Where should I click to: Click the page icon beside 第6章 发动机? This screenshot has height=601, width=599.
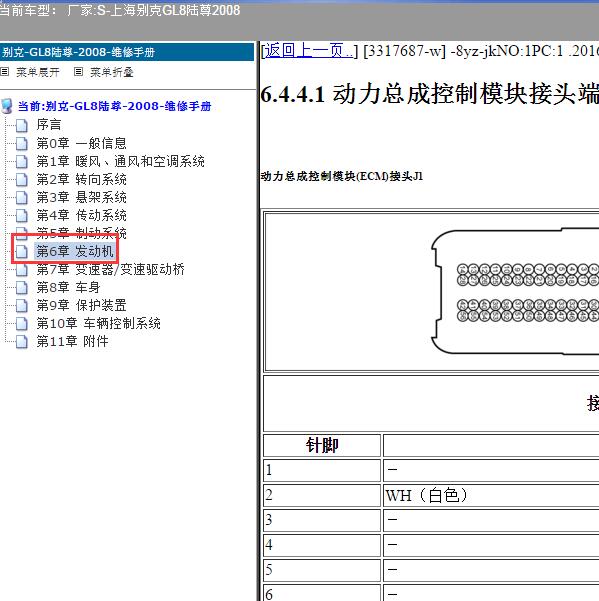click(22, 252)
